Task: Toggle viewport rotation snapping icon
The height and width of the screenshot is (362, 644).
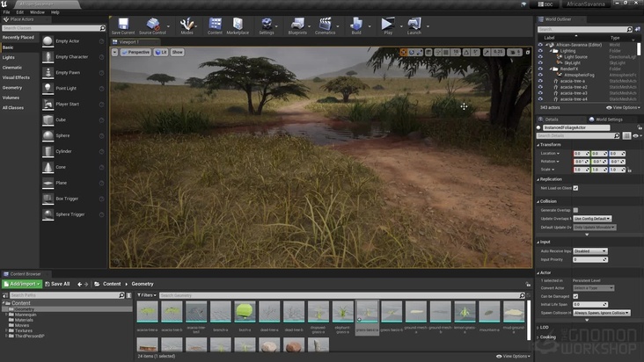Action: click(x=466, y=52)
